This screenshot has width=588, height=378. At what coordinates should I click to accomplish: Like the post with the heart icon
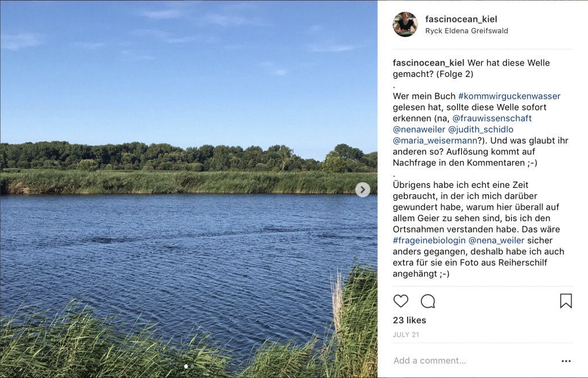(400, 301)
